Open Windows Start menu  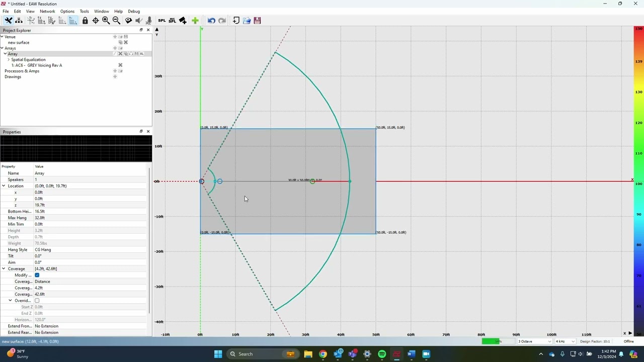coord(218,354)
